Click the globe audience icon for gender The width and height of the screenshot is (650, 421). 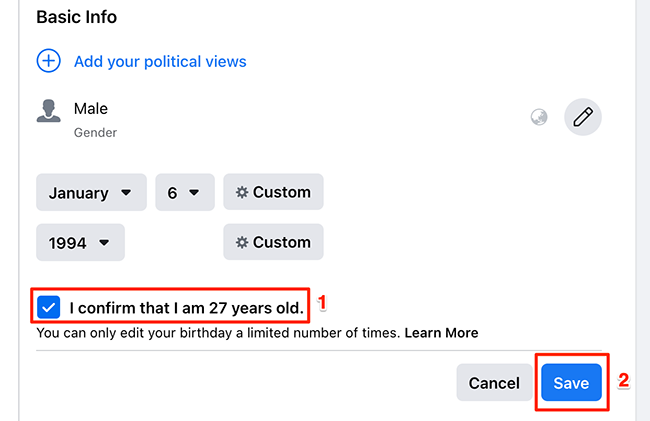[539, 118]
